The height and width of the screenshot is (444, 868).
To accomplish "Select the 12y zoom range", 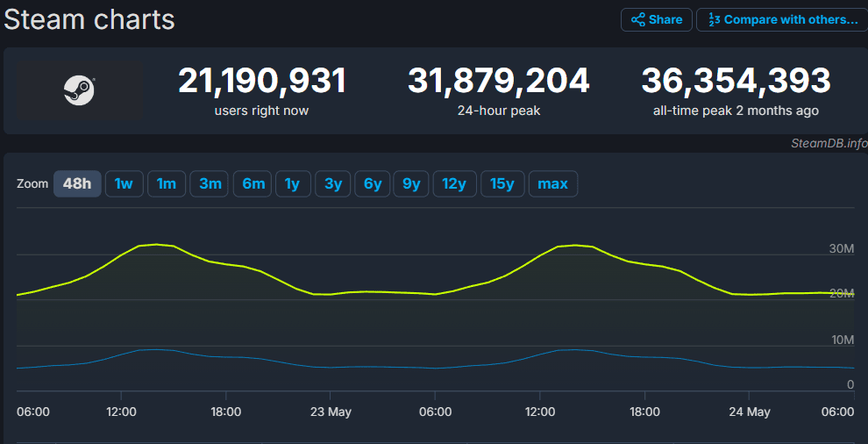I will coord(454,183).
